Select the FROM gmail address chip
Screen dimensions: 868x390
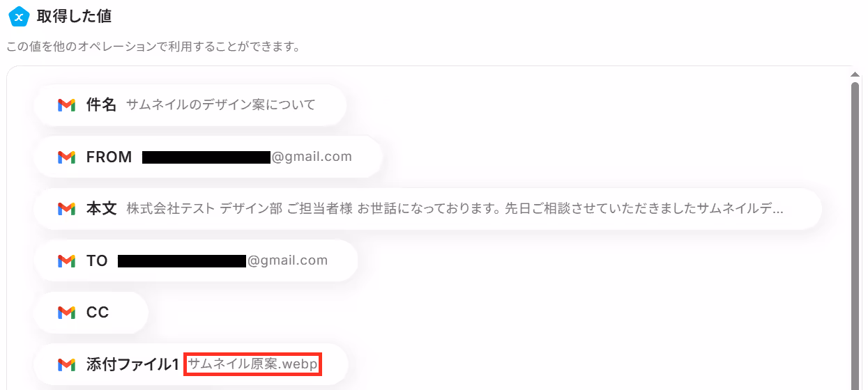tap(208, 157)
